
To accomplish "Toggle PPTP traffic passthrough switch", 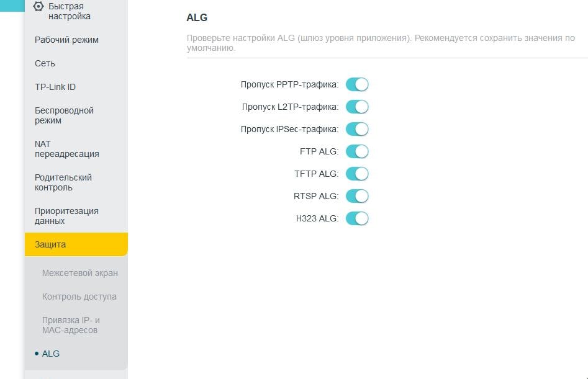I will (x=357, y=84).
